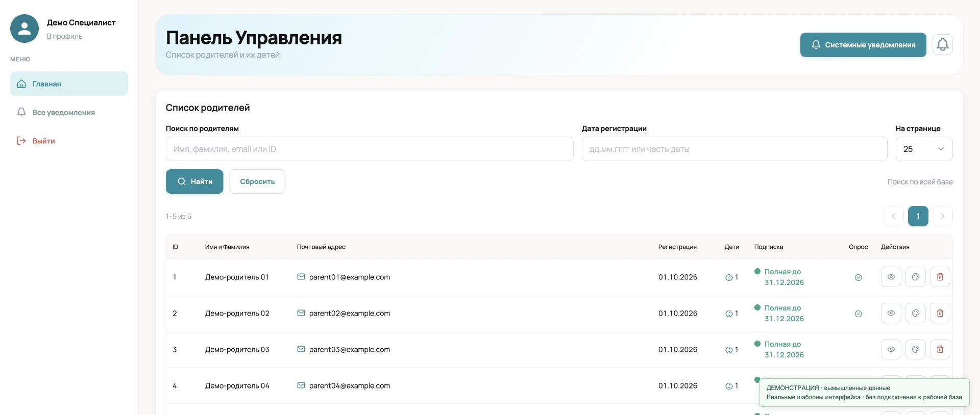Screen dimensions: 980x415
Task: Select page 1 in pagination
Action: click(918, 216)
